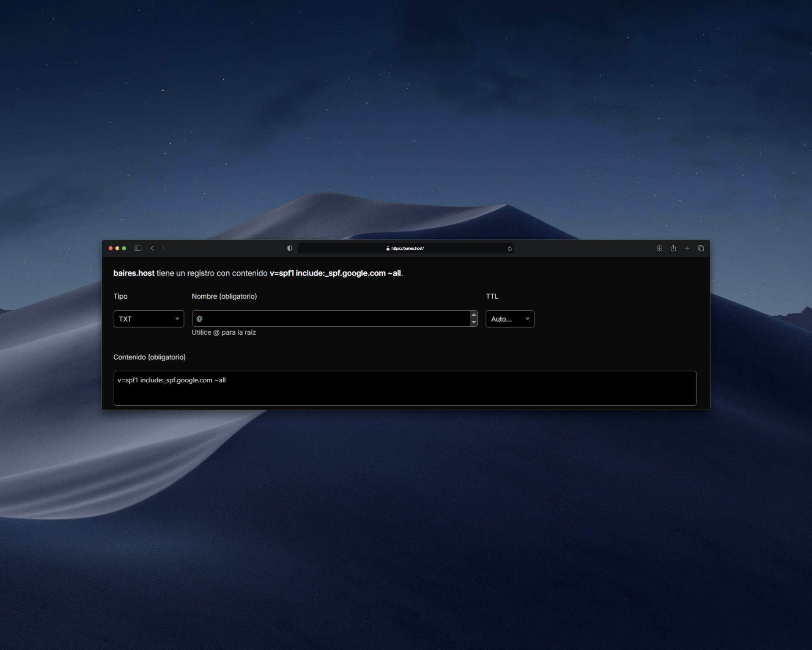Click inside the Contenido text area
Viewport: 812px width, 650px height.
405,388
